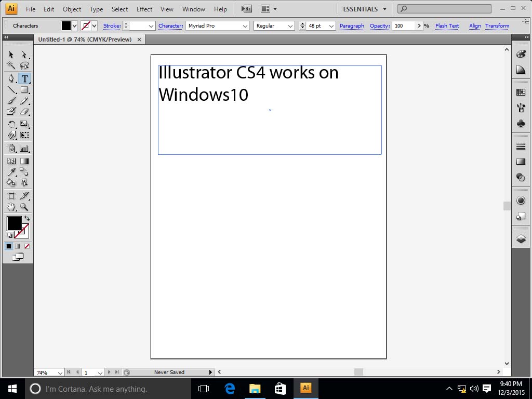This screenshot has width=532, height=399.
Task: Select the Column Graph tool
Action: click(x=24, y=148)
